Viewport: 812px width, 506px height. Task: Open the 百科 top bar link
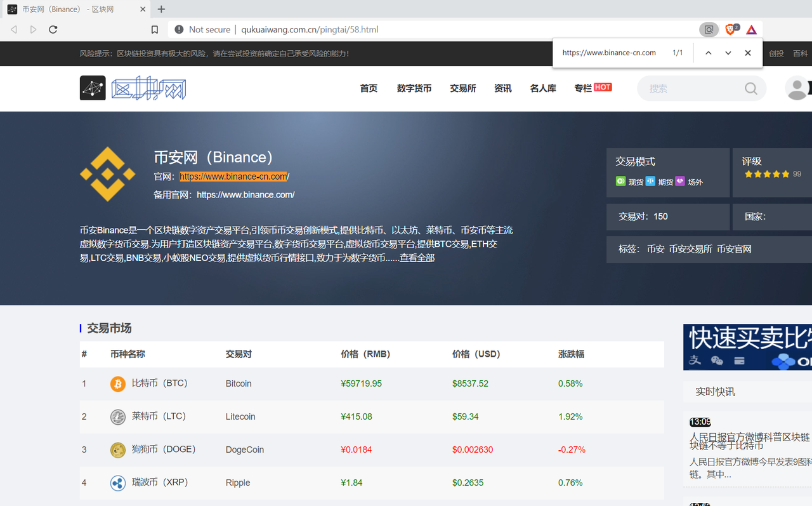click(801, 53)
